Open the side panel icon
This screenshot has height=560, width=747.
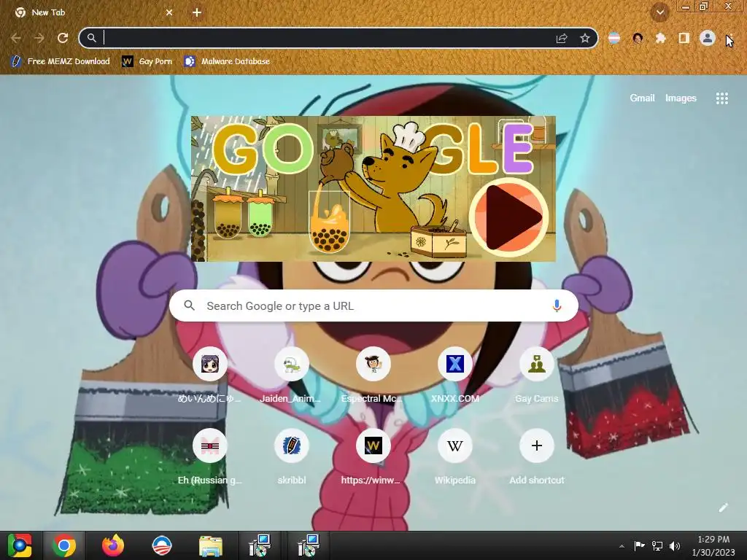click(684, 38)
